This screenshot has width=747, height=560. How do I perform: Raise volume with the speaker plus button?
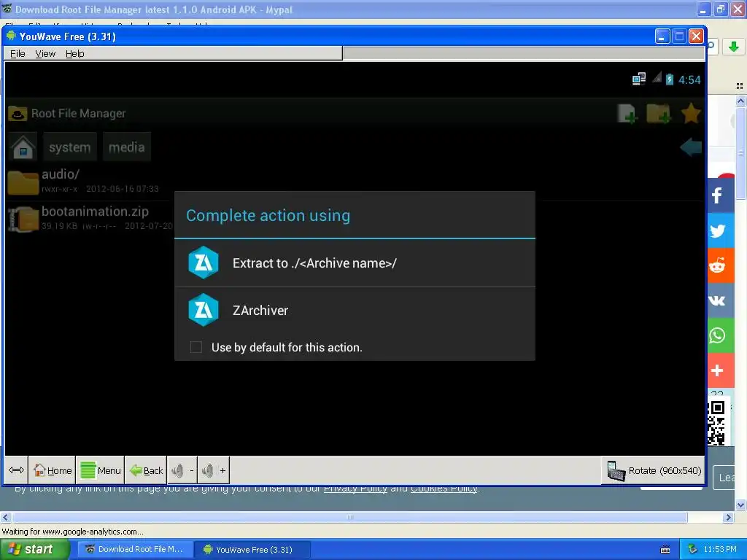coord(214,470)
